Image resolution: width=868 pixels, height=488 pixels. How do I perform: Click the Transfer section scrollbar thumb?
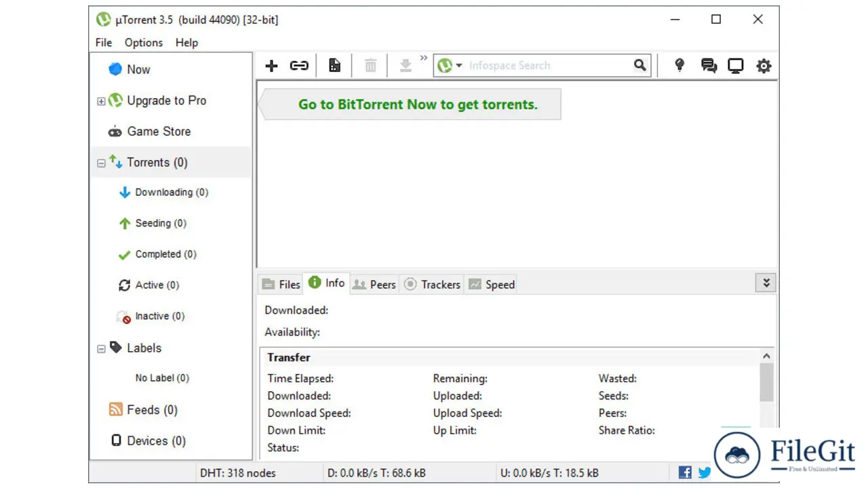pos(767,382)
